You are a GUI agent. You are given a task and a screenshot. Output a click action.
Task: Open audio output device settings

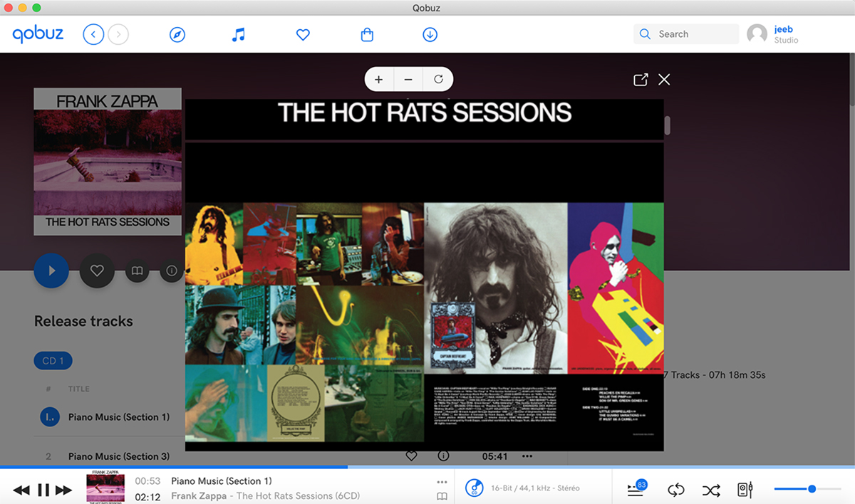(745, 490)
